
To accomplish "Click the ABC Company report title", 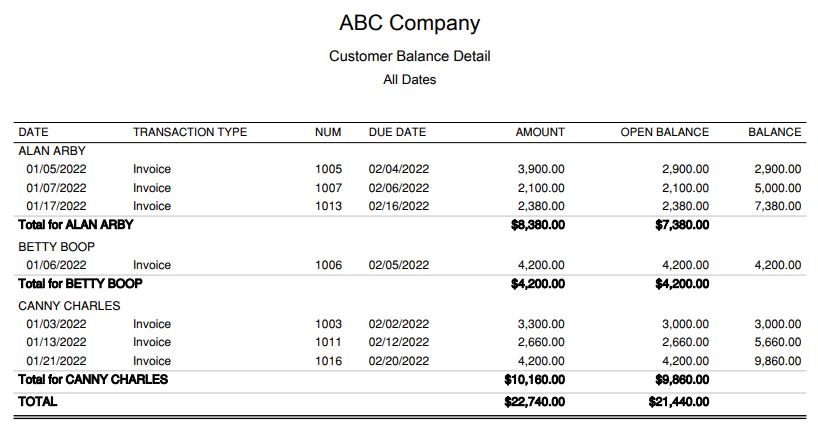I will click(409, 23).
